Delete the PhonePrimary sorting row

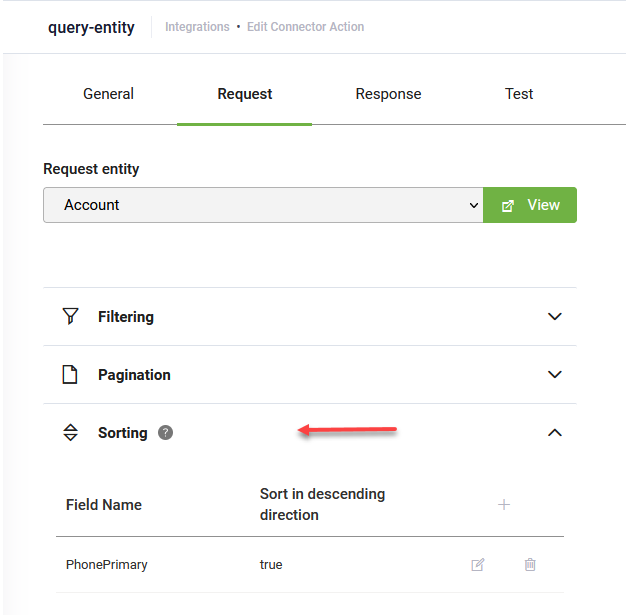coord(530,565)
